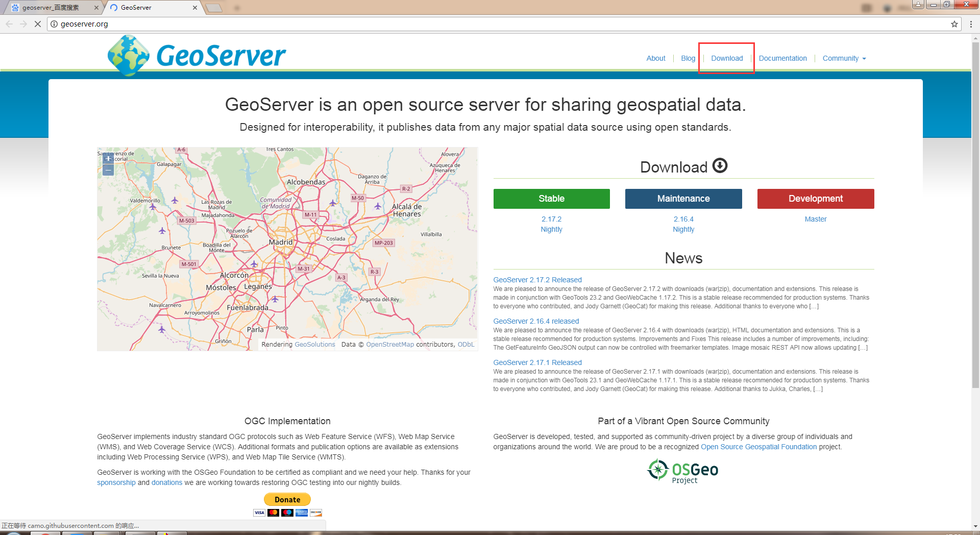Open the OpenStreetMap attribution link
This screenshot has height=535, width=980.
tap(390, 345)
